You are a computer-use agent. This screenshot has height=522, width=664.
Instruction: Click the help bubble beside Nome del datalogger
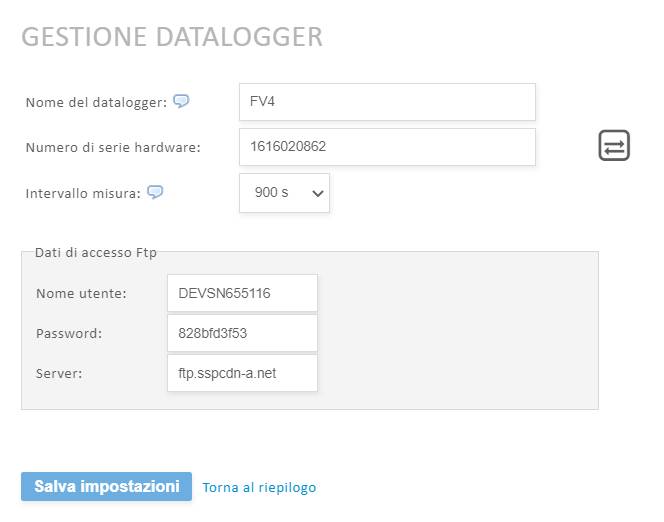(x=181, y=101)
